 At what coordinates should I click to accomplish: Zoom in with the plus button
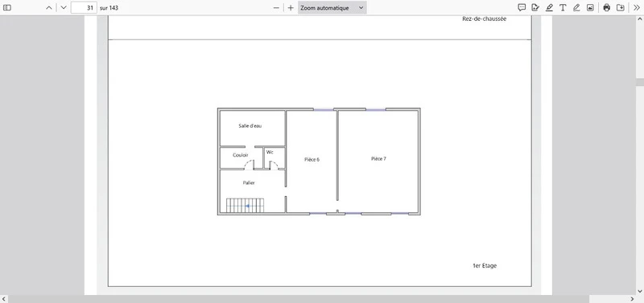[x=291, y=8]
